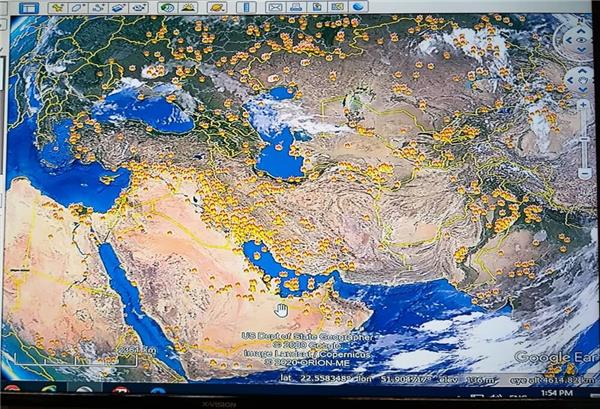Click the zoom out minus button
The height and width of the screenshot is (409, 600).
tap(584, 173)
